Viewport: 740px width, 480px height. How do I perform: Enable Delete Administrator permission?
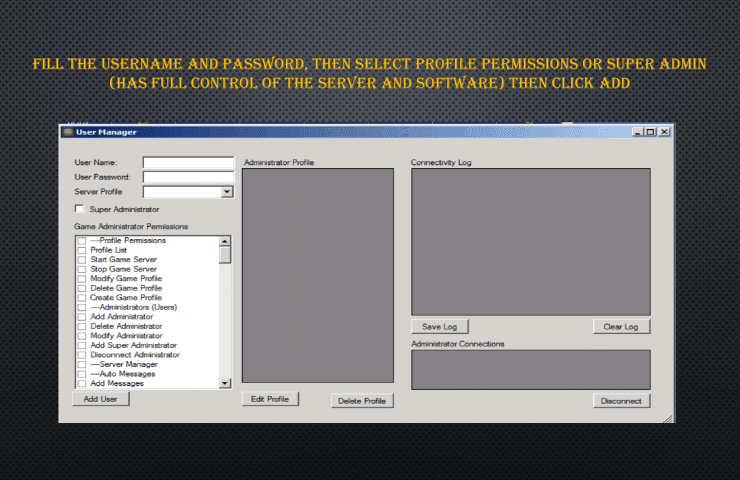pyautogui.click(x=82, y=326)
